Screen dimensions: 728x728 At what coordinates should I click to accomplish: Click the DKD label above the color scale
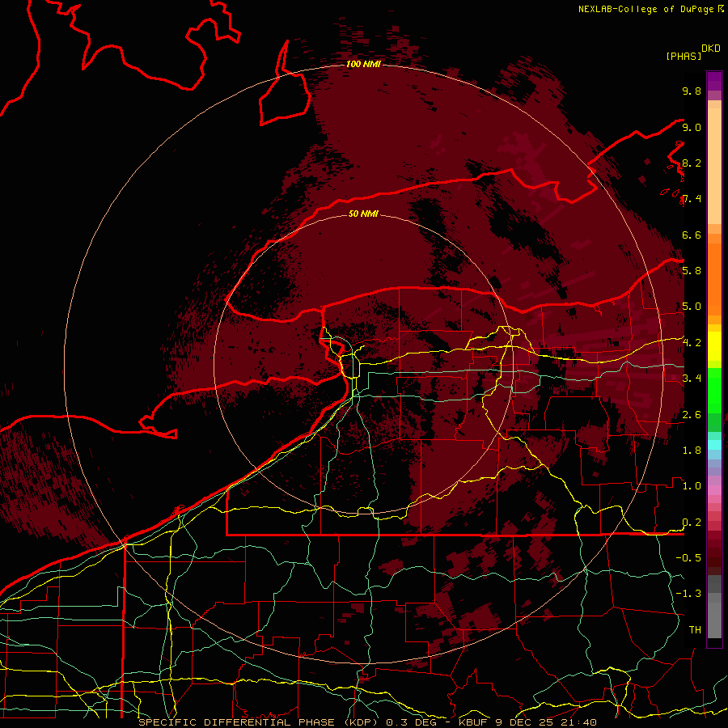(x=711, y=49)
